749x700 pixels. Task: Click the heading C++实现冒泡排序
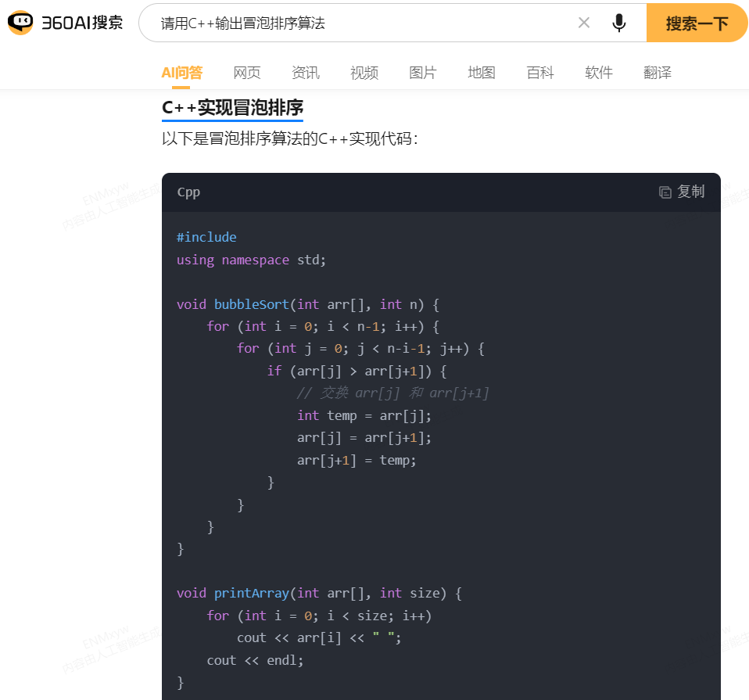point(233,107)
